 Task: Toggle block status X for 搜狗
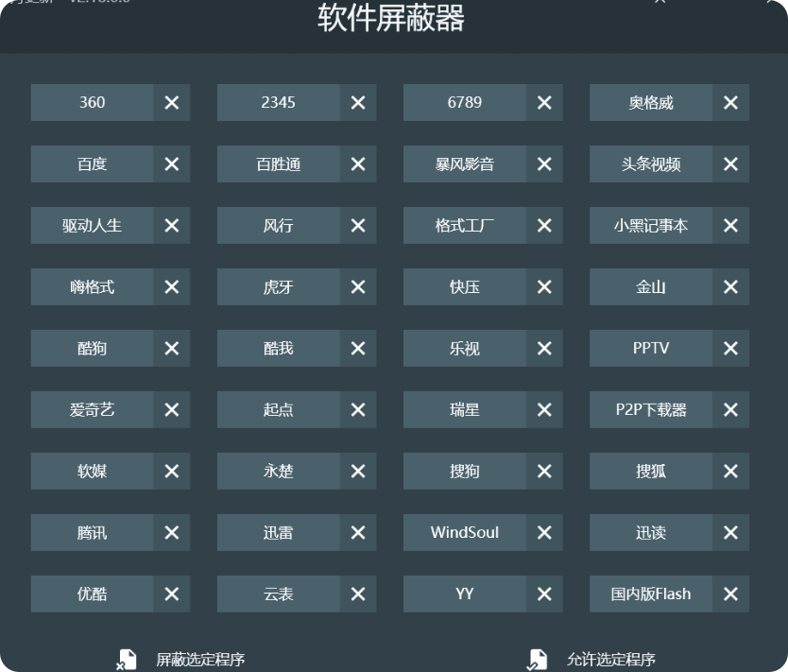[x=544, y=472]
